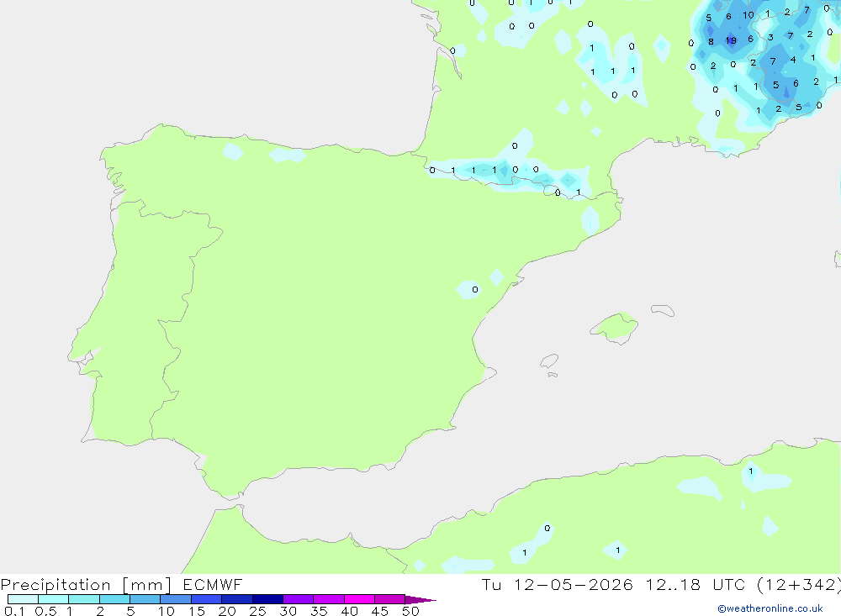Viewport: 841px width, 616px height.
Task: Pick the 45–50 mm legend swatch
Action: [x=390, y=599]
